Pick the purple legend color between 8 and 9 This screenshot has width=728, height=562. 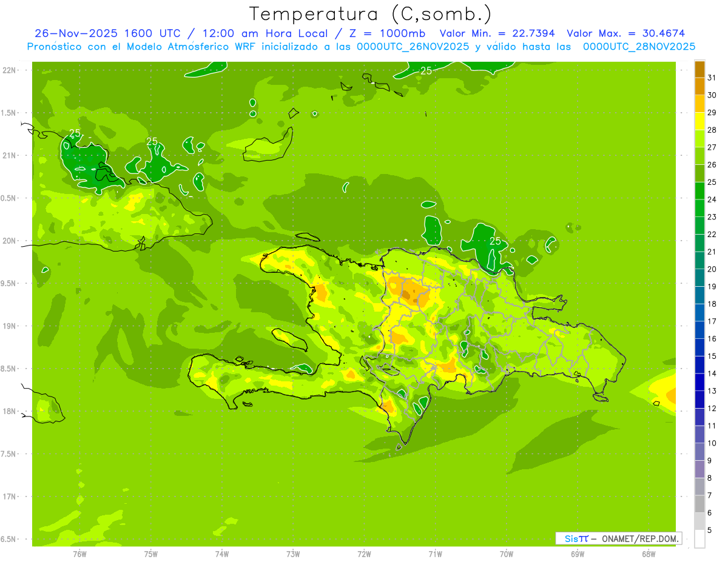coord(699,469)
